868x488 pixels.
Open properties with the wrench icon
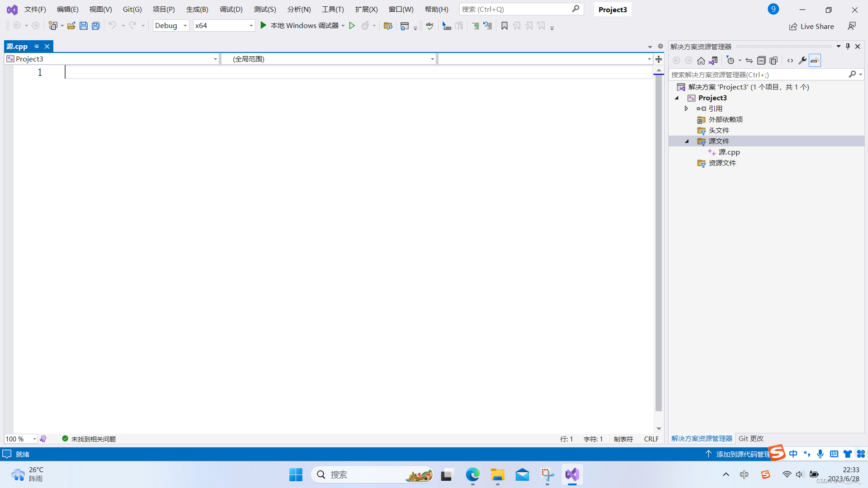[x=802, y=61]
